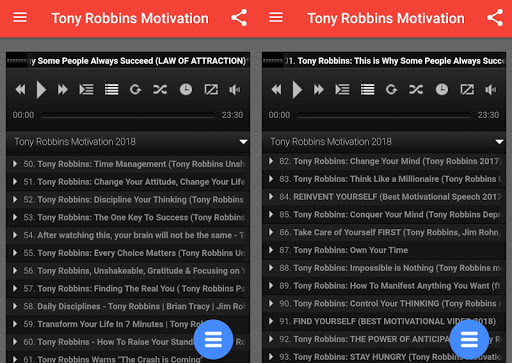Play track in right player
Image resolution: width=512 pixels, height=363 pixels.
[x=297, y=89]
